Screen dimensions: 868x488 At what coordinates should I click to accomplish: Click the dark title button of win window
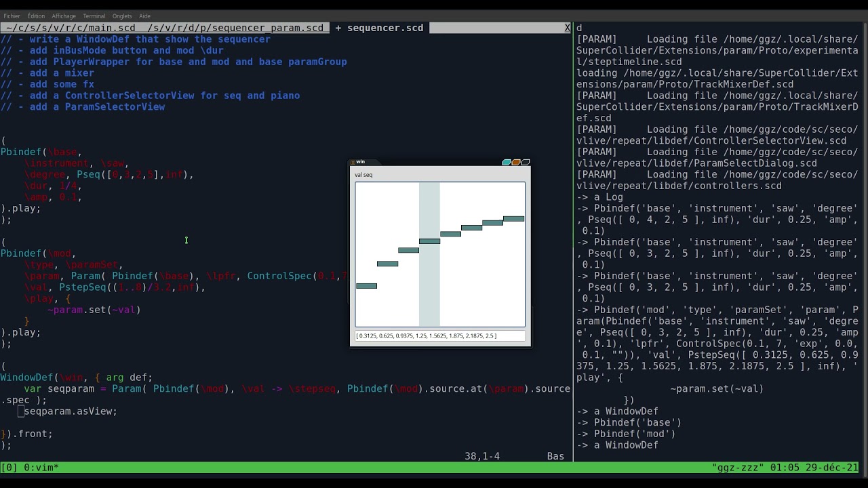click(526, 162)
